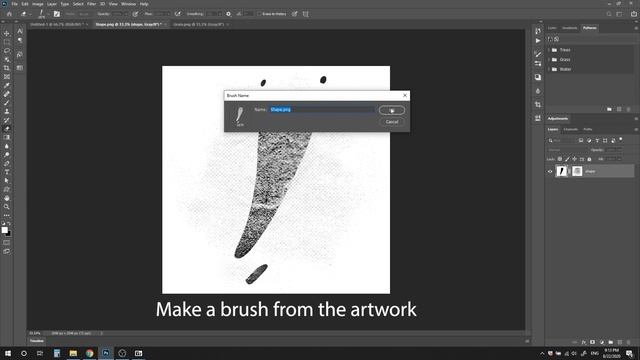Select the Eraser tool
Screen dimensions: 640x360
[7, 129]
